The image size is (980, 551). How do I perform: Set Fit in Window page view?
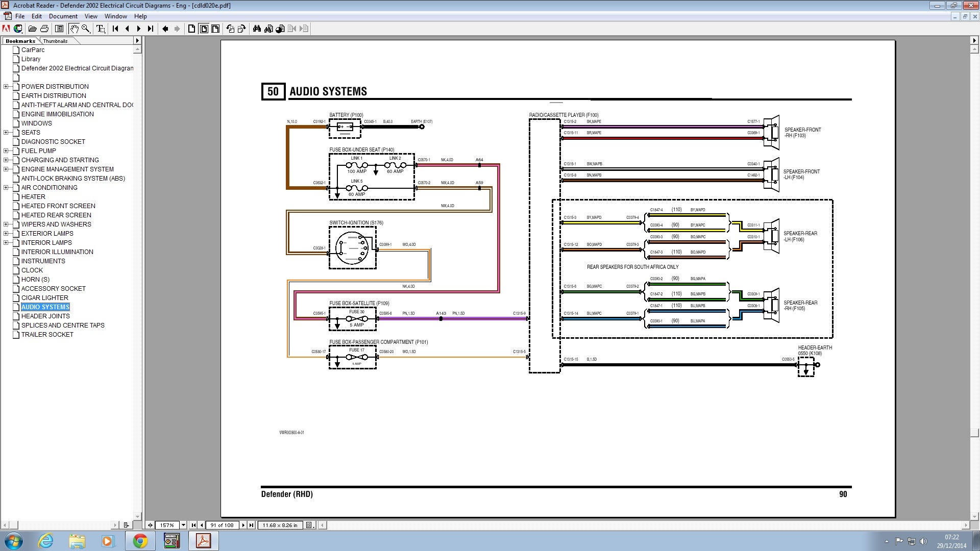pyautogui.click(x=204, y=29)
